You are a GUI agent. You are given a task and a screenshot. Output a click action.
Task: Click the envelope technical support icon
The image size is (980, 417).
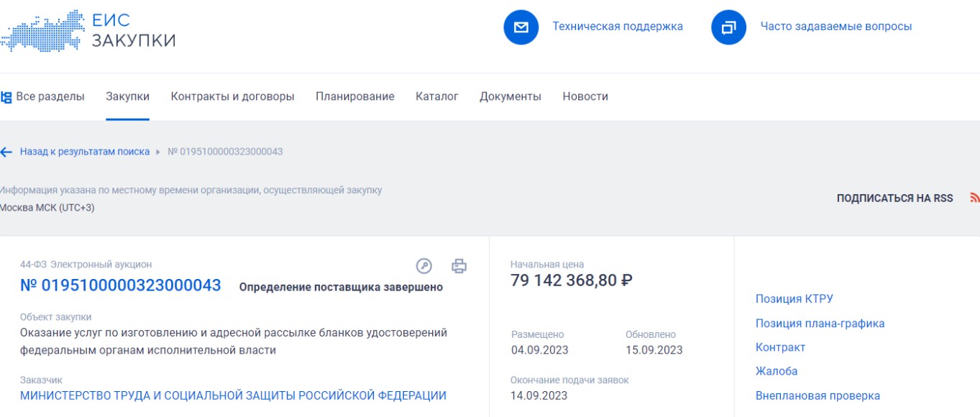coord(521,27)
